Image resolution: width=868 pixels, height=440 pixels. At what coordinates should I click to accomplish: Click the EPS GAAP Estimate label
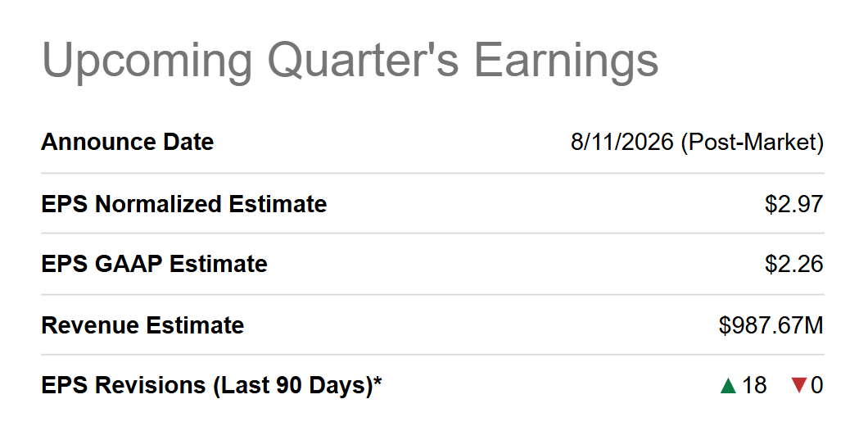(x=154, y=264)
